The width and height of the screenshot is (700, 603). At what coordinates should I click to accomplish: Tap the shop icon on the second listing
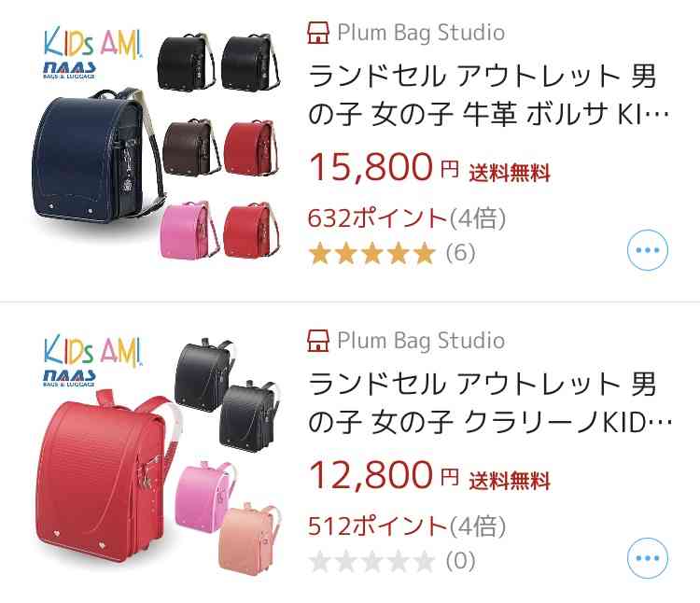click(318, 341)
